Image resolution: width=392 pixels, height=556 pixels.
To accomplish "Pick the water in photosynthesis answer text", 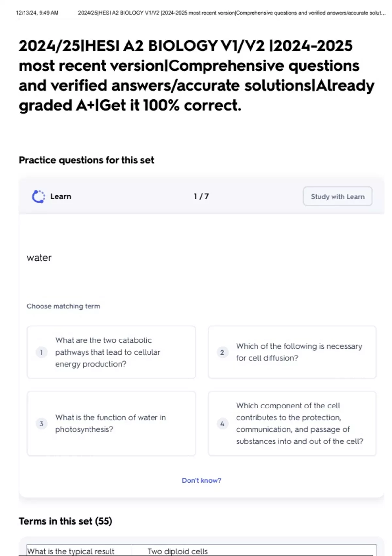I will pyautogui.click(x=110, y=424).
